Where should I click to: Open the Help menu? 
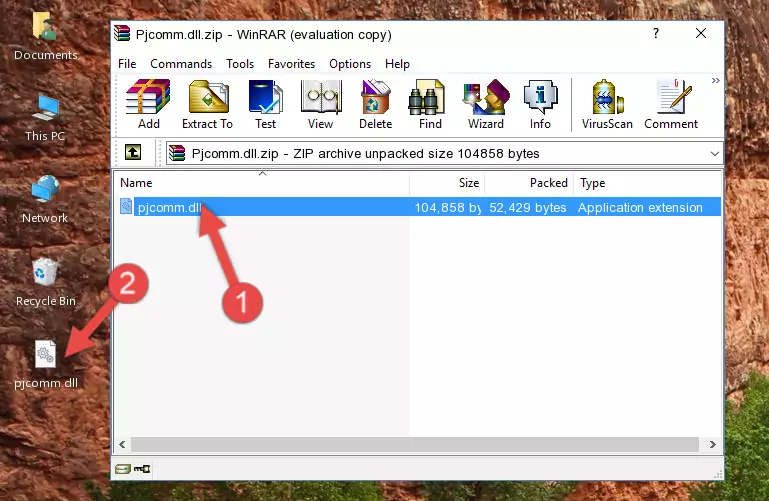(397, 64)
